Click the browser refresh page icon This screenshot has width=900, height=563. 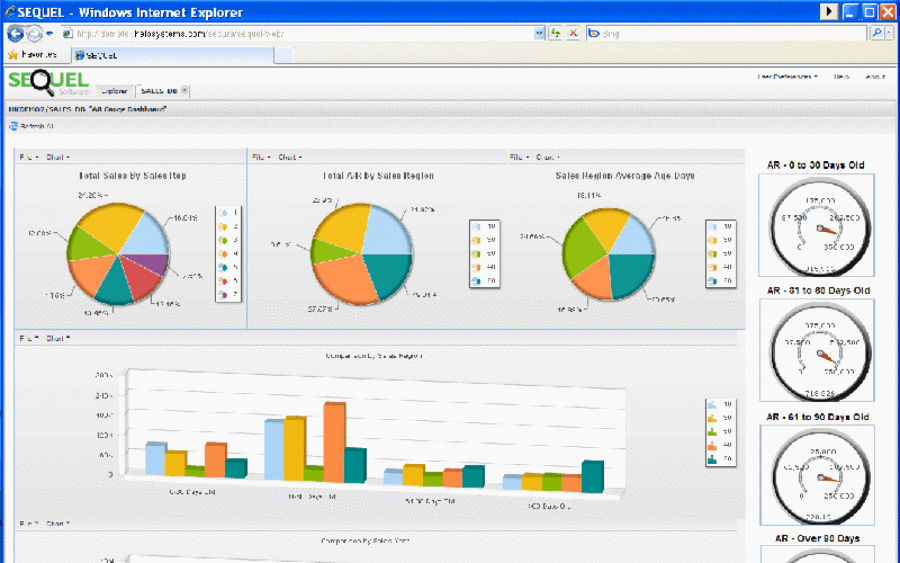(555, 33)
